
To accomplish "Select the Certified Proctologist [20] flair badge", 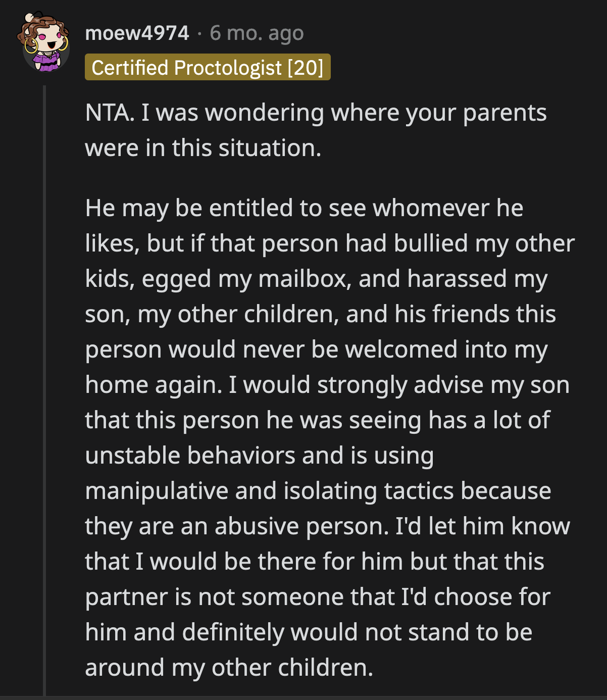I will coord(208,68).
